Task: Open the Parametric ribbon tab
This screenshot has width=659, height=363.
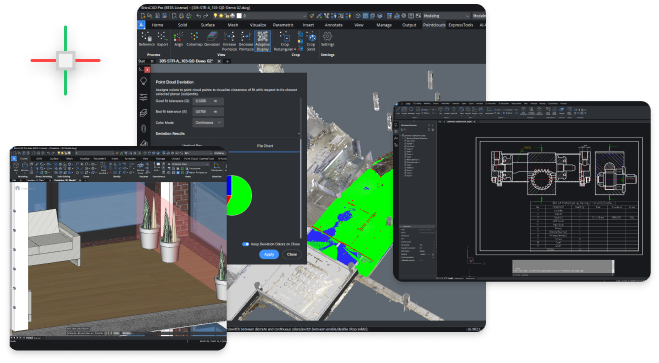Action: tap(283, 25)
